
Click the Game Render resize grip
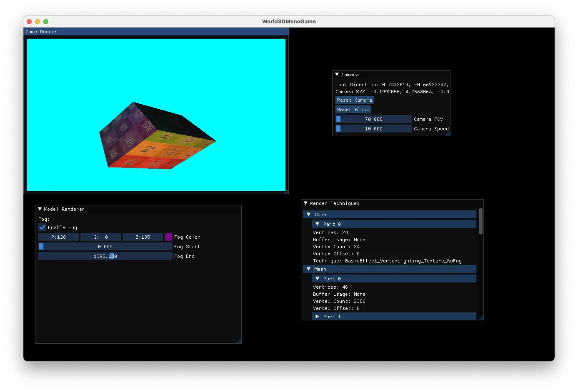tap(286, 191)
